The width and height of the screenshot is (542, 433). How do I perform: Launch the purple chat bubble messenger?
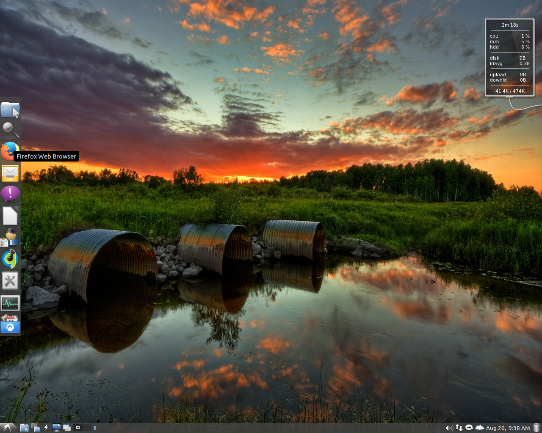click(x=10, y=194)
